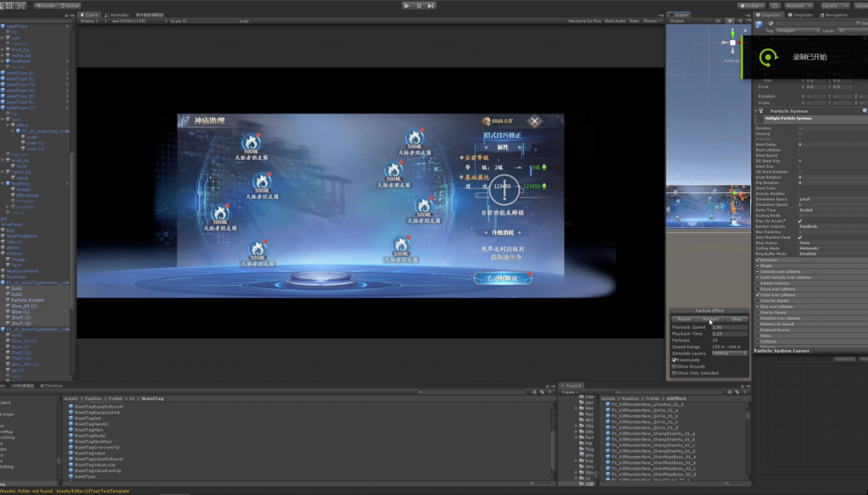Viewport: 868px width, 495px height.
Task: Adjust the Game view Scale slider
Action: click(x=209, y=21)
